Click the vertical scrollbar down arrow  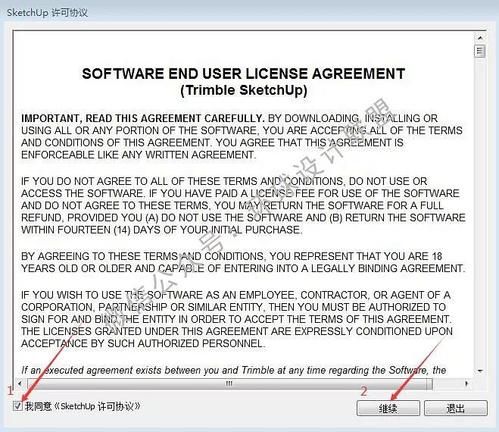[480, 371]
